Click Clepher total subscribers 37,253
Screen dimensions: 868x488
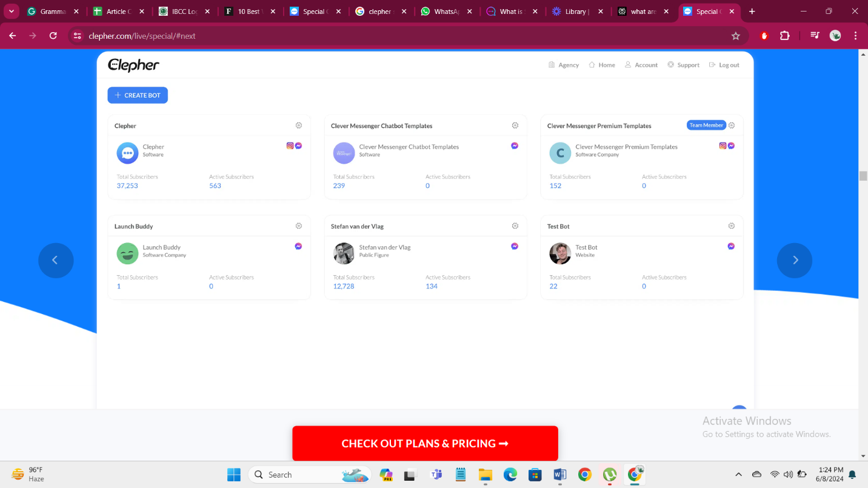pos(127,186)
